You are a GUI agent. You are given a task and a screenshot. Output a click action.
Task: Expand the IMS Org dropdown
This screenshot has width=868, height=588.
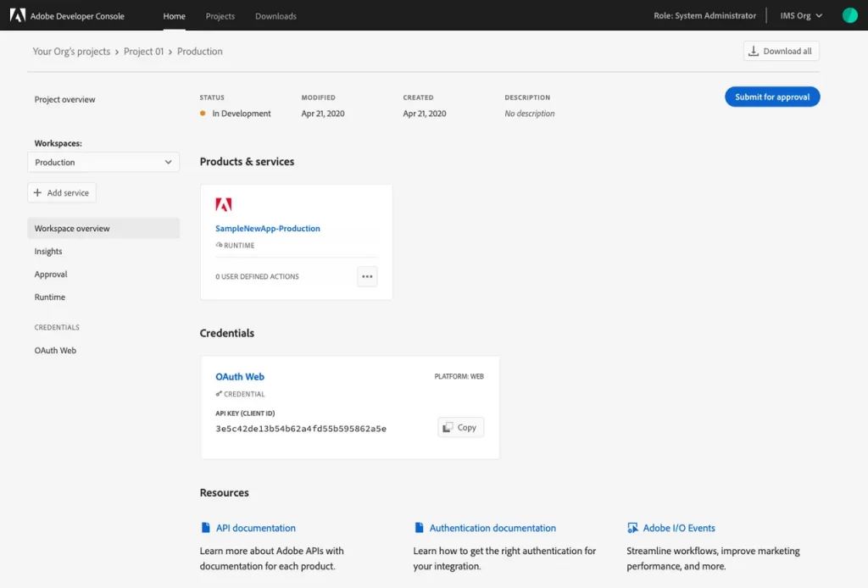[x=802, y=14]
